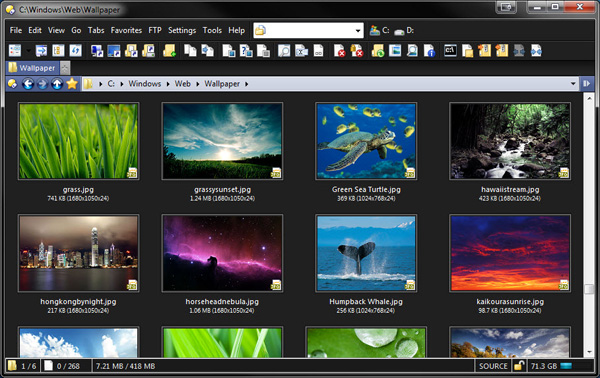Click Web in the breadcrumb path
The width and height of the screenshot is (600, 378).
coord(183,84)
